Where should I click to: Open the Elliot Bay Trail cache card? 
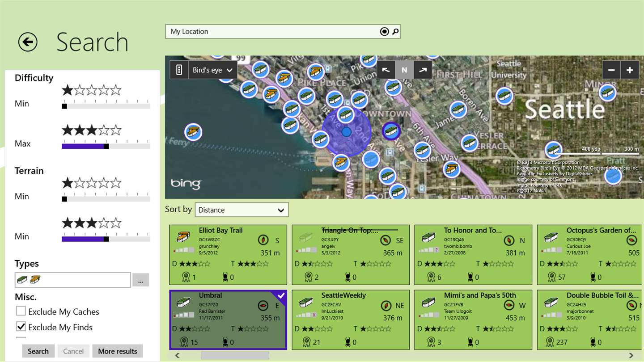pyautogui.click(x=228, y=255)
